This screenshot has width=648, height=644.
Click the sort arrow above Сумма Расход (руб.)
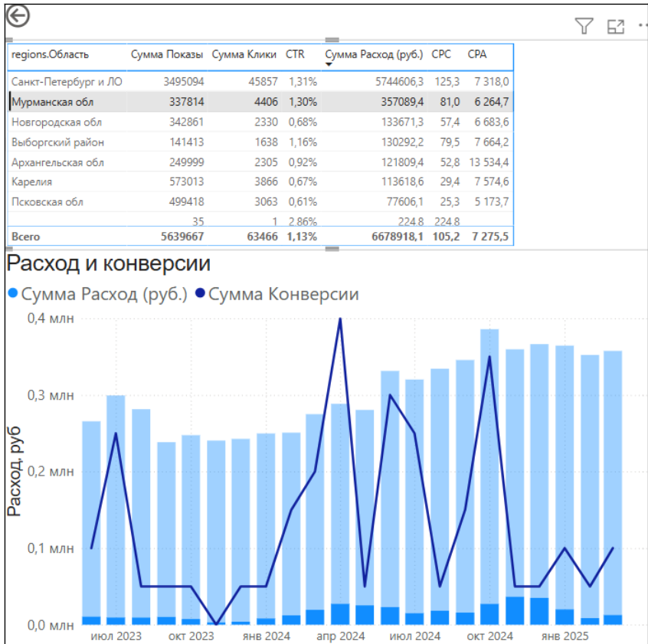click(x=329, y=64)
